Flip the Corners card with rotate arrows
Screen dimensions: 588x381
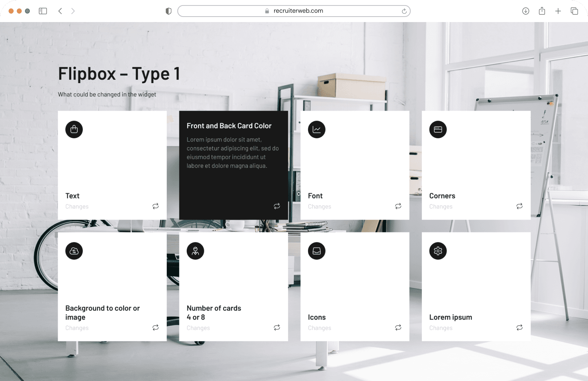[x=519, y=206]
